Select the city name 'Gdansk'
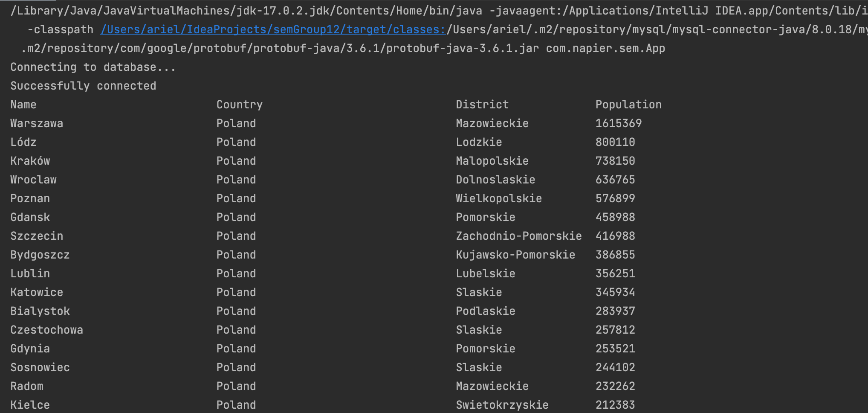Screen dimensions: 868x413 point(30,217)
